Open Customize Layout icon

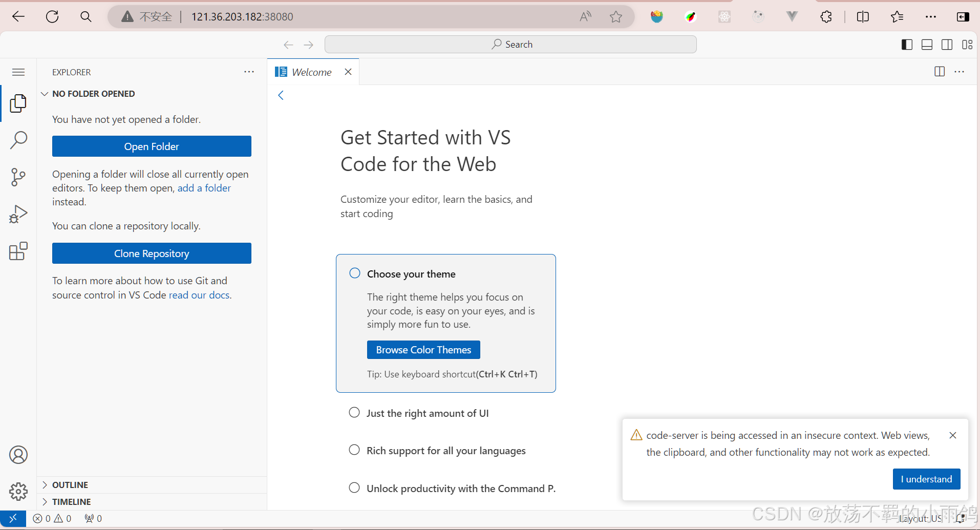click(967, 45)
